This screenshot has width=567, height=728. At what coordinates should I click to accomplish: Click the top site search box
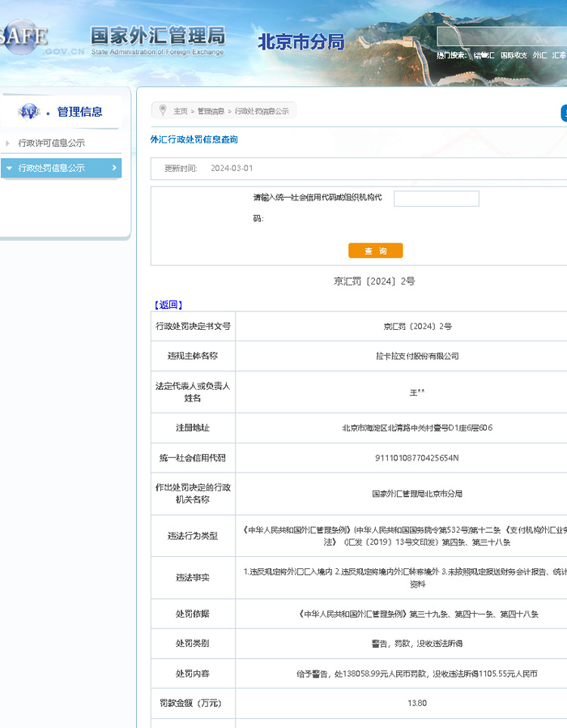coord(501,36)
